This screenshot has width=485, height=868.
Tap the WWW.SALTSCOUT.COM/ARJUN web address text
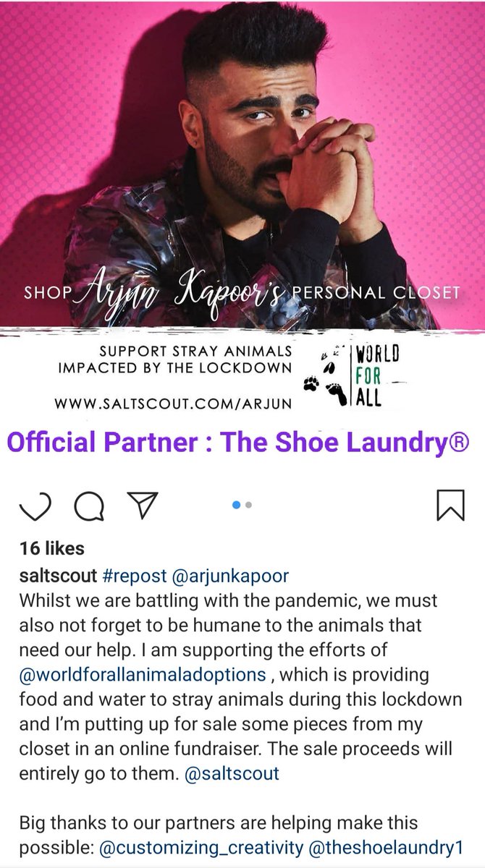(175, 402)
